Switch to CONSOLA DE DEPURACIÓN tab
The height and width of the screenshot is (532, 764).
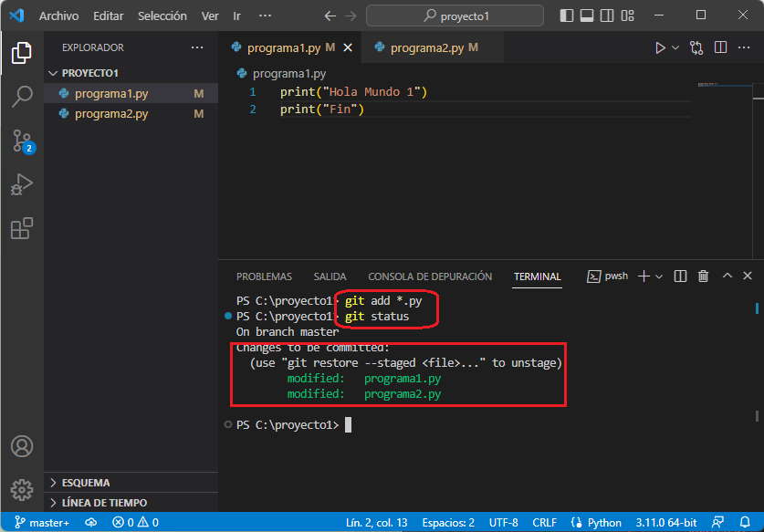coord(430,276)
